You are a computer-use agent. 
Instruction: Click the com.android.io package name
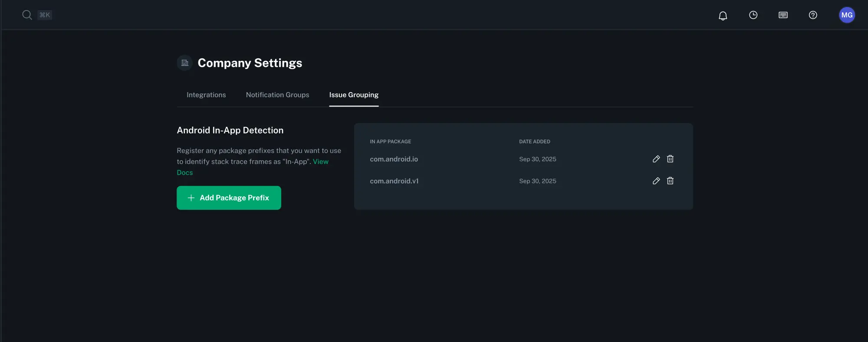[394, 159]
